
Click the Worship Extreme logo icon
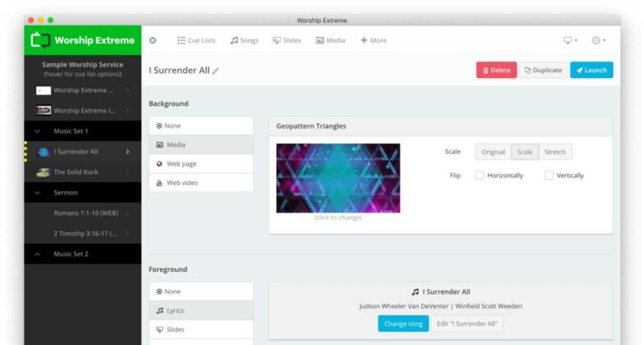40,40
